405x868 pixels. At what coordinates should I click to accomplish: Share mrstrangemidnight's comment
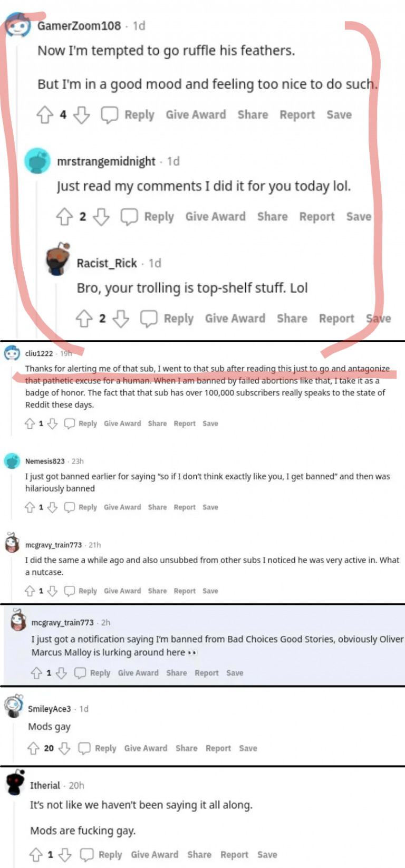272,217
